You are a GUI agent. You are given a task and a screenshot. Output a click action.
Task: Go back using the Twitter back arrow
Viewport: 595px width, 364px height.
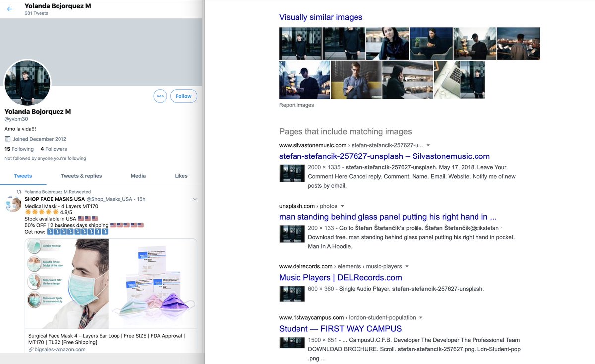[10, 9]
